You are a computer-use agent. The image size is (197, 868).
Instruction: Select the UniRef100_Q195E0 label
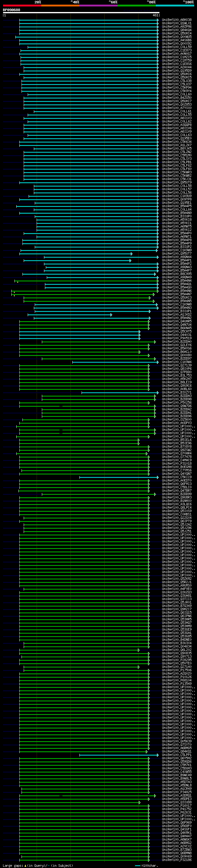pos(177,139)
